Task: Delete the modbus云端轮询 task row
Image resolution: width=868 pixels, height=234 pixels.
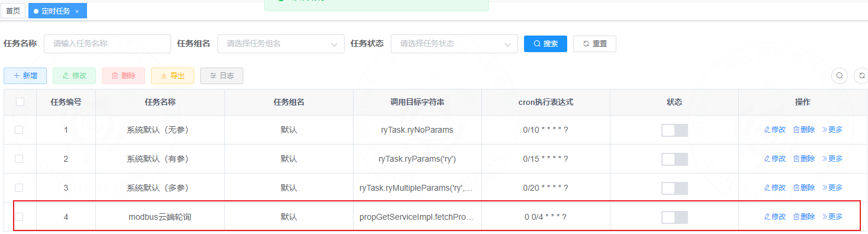Action: [x=804, y=217]
